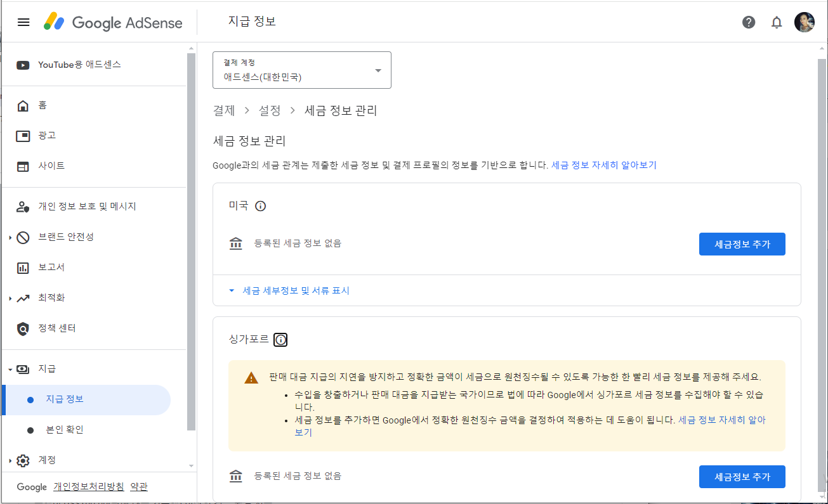Expand the 브랜드 안전성 sidebar section arrow
Viewport: 828px width, 504px height.
point(10,238)
